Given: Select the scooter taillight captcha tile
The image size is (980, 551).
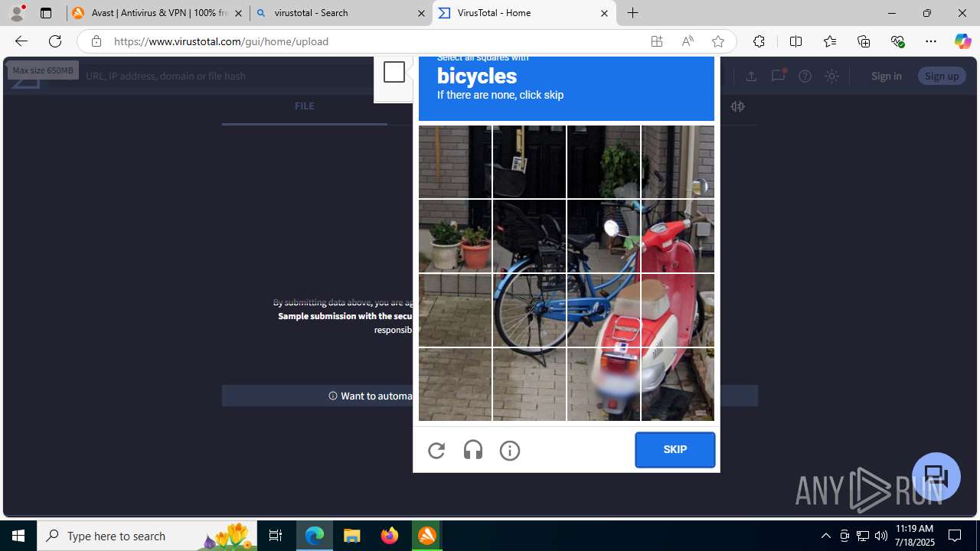Looking at the screenshot, I should pyautogui.click(x=603, y=385).
